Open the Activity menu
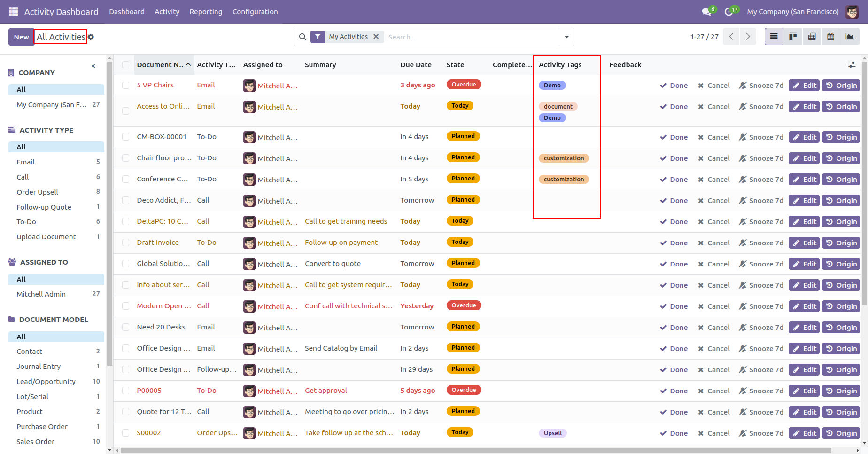Viewport: 868px width, 454px height. point(167,12)
